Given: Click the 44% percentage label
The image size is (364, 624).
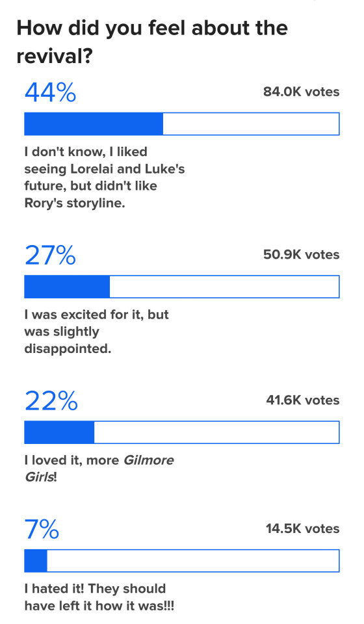Looking at the screenshot, I should (x=50, y=92).
